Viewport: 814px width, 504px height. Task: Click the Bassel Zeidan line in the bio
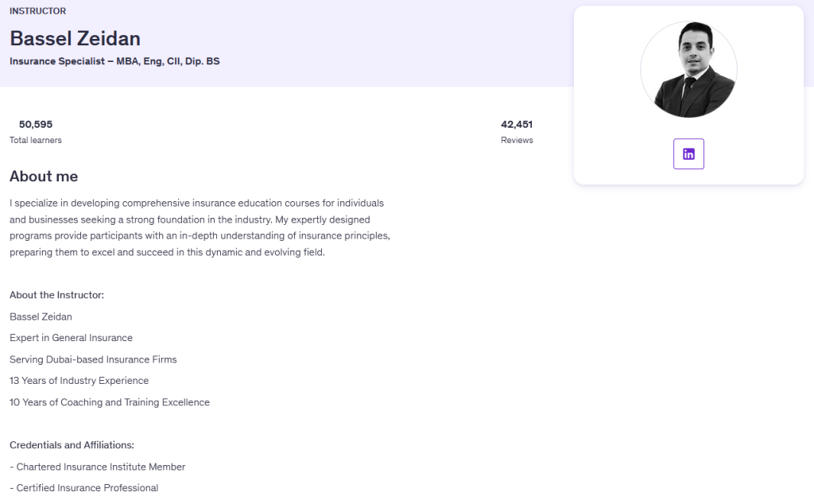click(x=41, y=316)
